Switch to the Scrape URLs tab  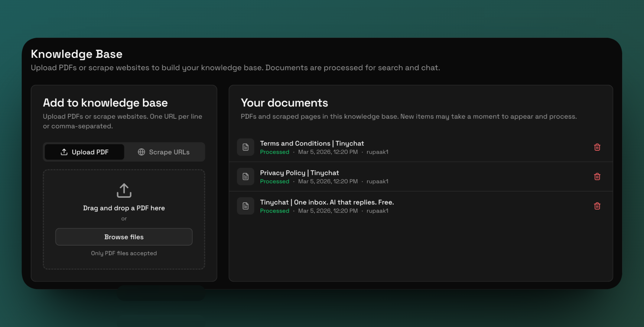(x=164, y=152)
